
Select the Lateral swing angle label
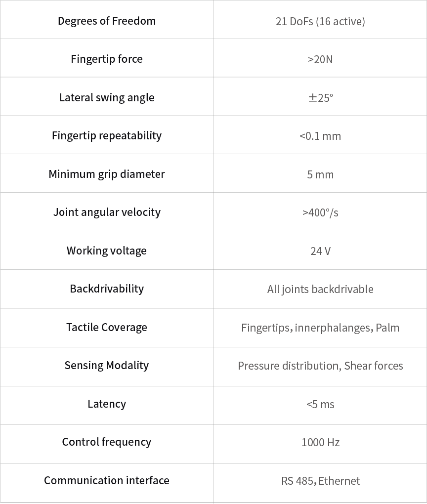pos(107,97)
